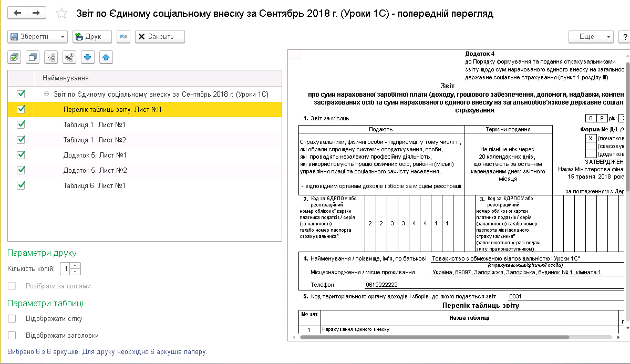Uncheck all sheets with empty boxes icon

pos(33,57)
